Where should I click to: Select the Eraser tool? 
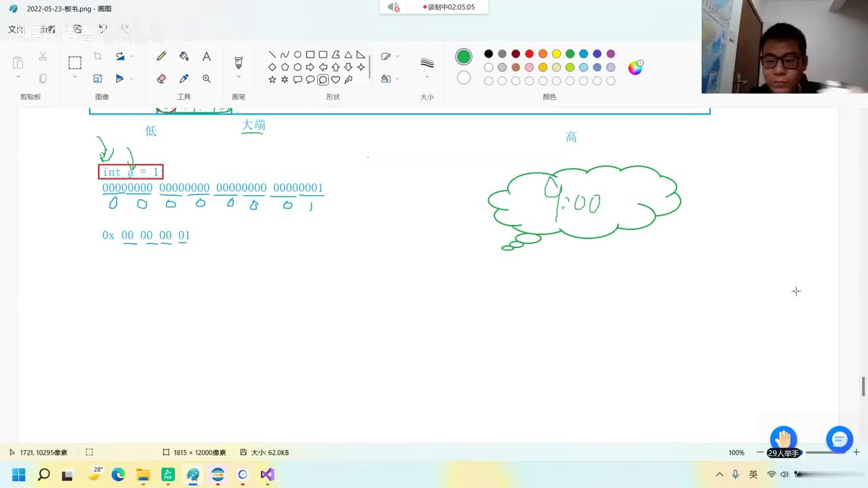pos(161,79)
